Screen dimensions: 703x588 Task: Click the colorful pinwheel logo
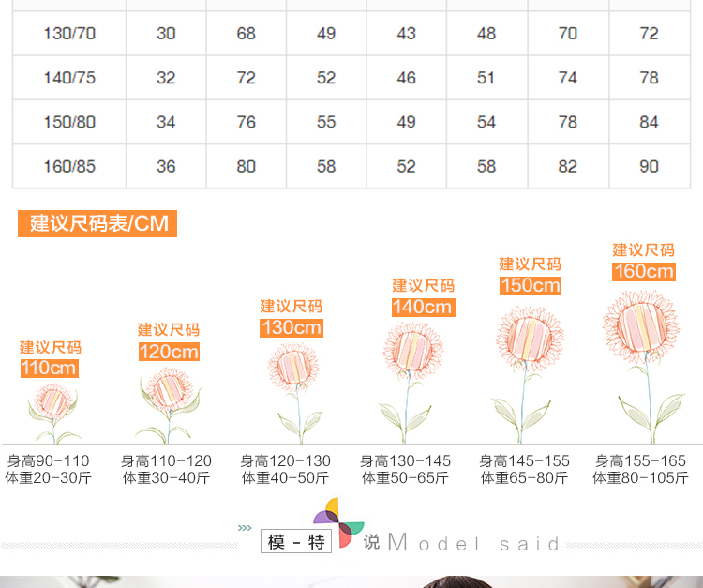pyautogui.click(x=338, y=522)
